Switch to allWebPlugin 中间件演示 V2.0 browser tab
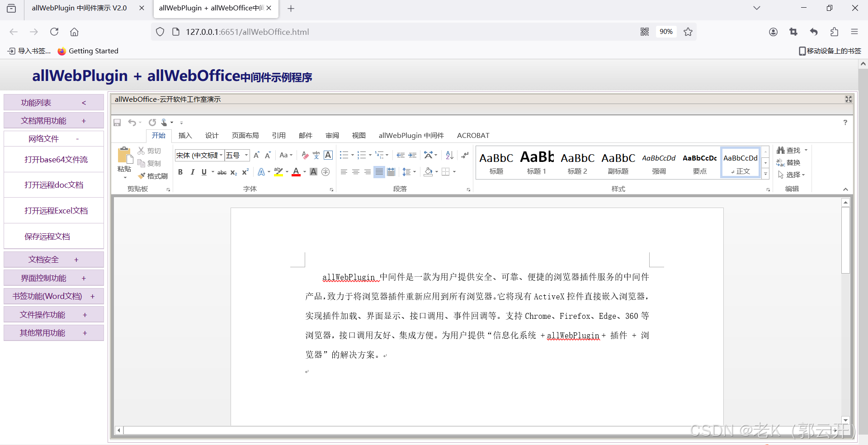This screenshot has width=868, height=445. pyautogui.click(x=79, y=8)
